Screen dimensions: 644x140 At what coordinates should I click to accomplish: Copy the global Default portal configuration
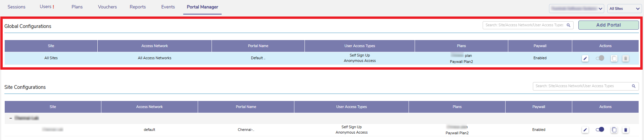614,59
